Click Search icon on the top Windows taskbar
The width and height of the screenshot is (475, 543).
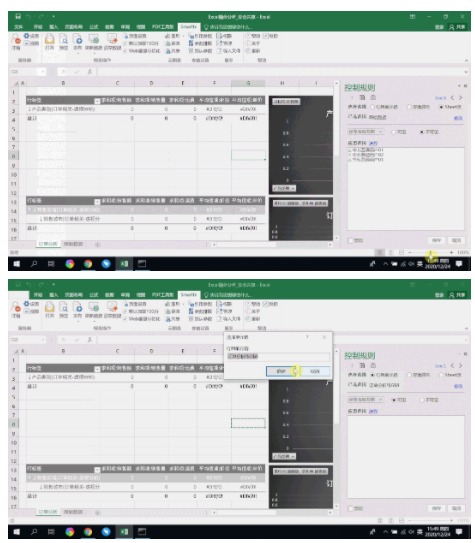click(34, 264)
